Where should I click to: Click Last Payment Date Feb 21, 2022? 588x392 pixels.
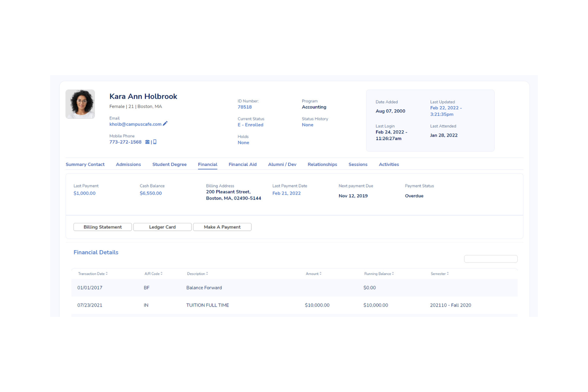[x=286, y=193]
